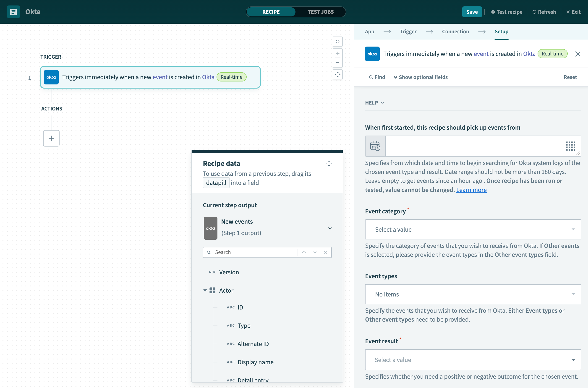Image resolution: width=588 pixels, height=388 pixels.
Task: Click the close icon on Setup panel header
Action: click(578, 54)
